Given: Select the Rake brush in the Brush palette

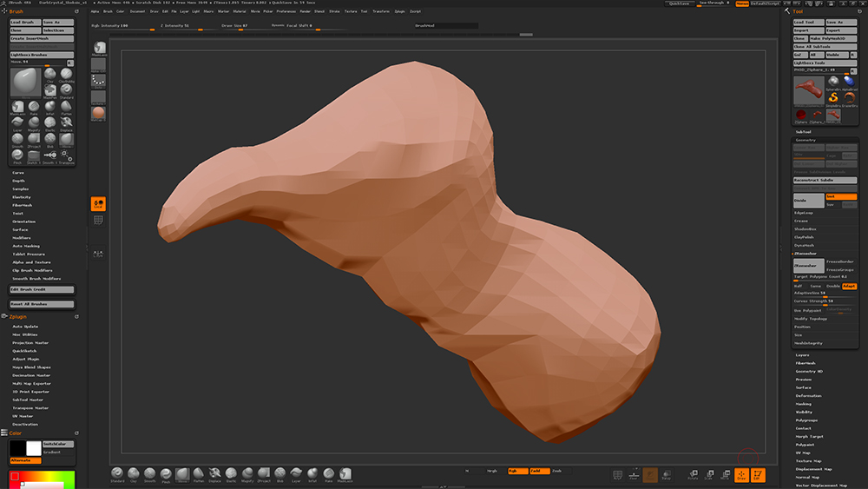Looking at the screenshot, I should click(x=34, y=108).
